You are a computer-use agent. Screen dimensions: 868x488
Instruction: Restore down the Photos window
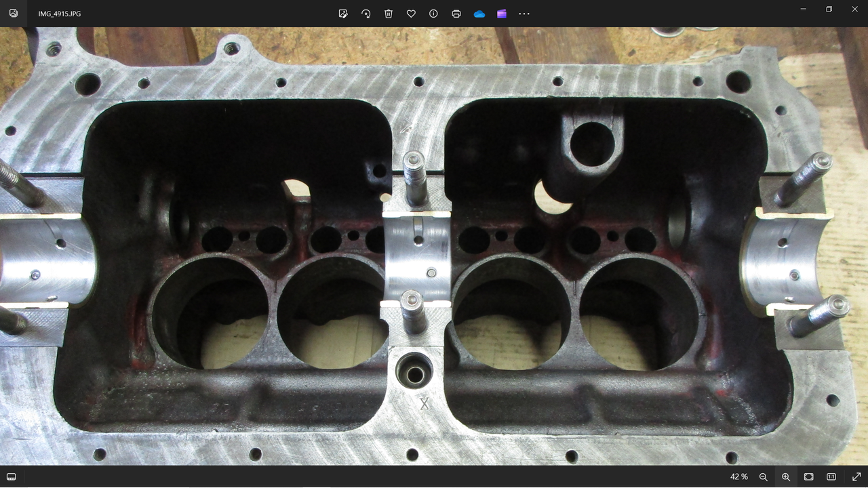(829, 9)
